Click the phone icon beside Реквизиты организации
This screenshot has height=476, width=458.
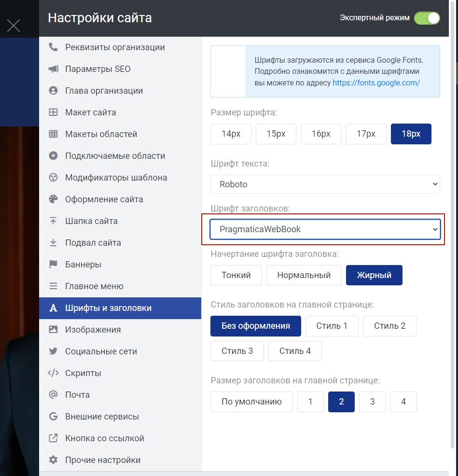[x=53, y=47]
